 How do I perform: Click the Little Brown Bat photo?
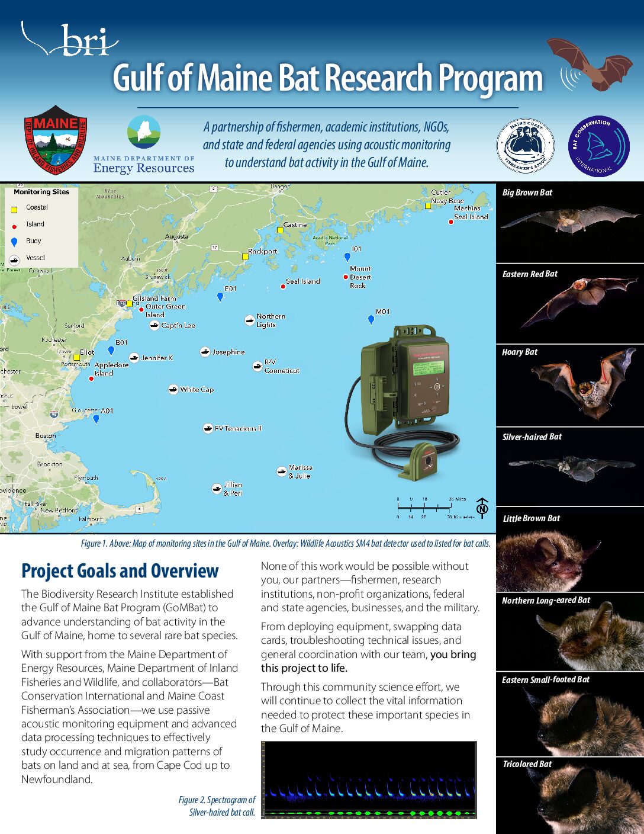pos(569,549)
